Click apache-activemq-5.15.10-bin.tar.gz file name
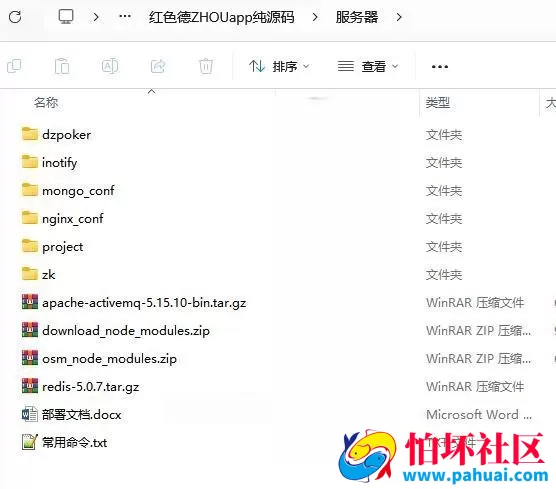The image size is (556, 489). point(144,303)
